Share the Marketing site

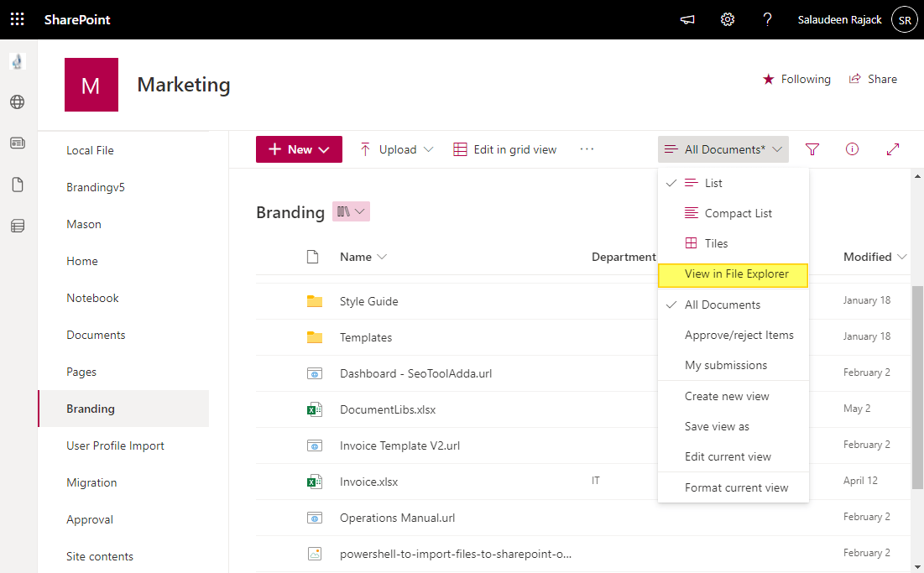(x=874, y=78)
